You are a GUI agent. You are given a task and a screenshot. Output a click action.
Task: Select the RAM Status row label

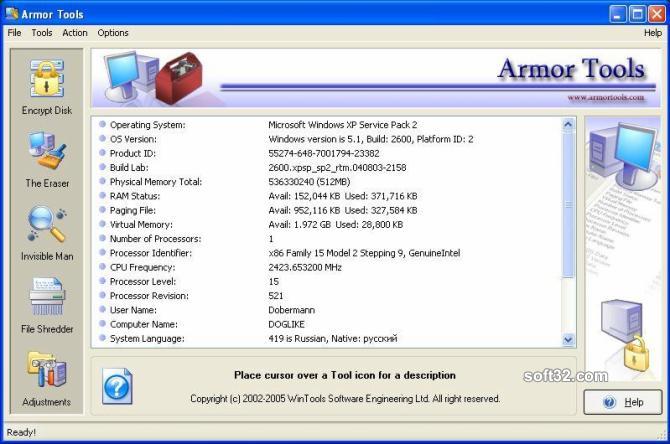pos(135,196)
